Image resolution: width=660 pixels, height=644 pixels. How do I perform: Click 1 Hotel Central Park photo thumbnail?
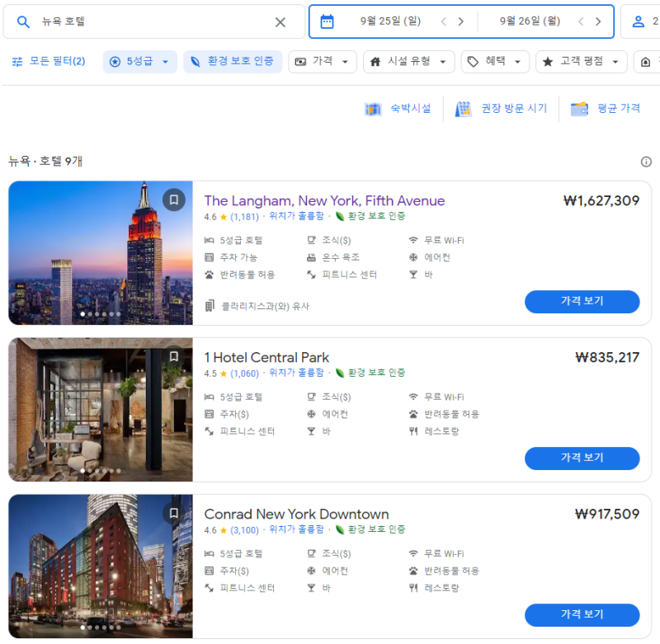click(101, 409)
